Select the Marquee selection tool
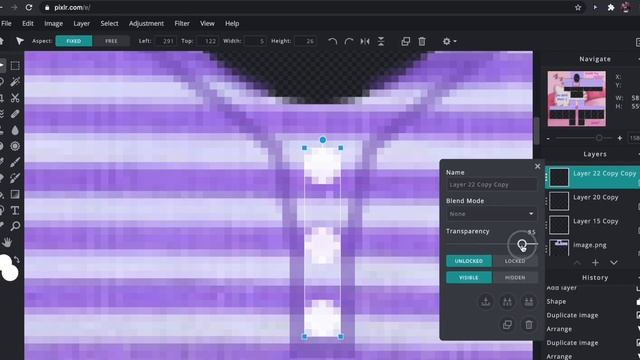The height and width of the screenshot is (360, 640). point(15,65)
